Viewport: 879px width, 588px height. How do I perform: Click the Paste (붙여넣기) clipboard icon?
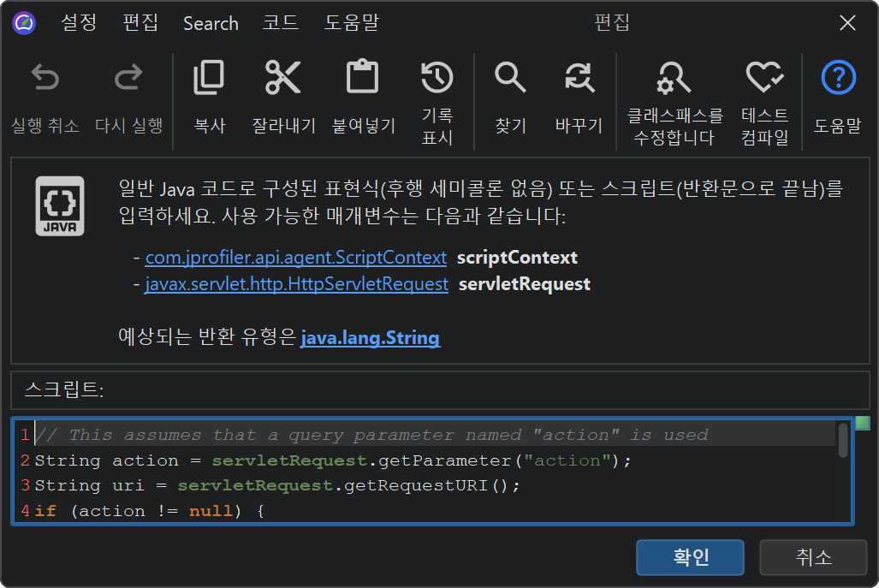click(363, 78)
